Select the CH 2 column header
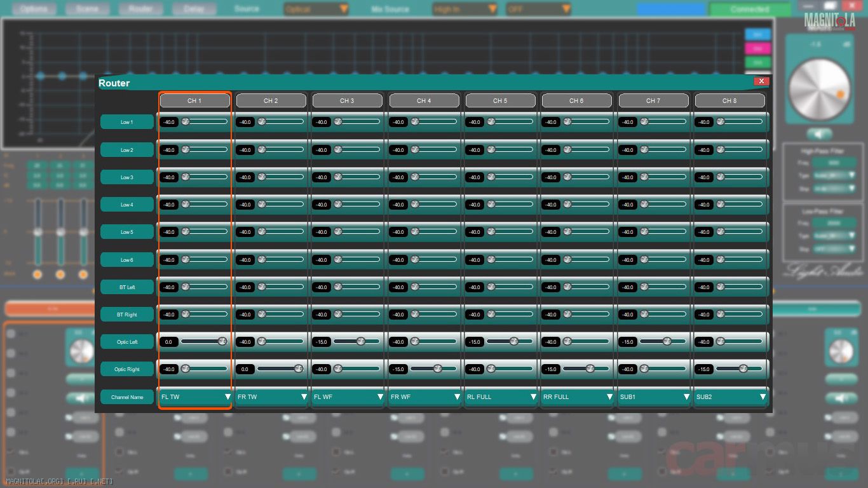This screenshot has height=488, width=868. tap(271, 100)
